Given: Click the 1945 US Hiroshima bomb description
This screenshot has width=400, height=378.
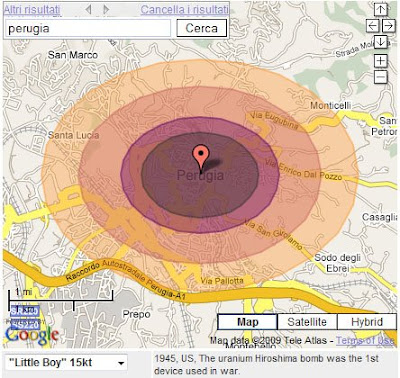Looking at the screenshot, I should (266, 364).
